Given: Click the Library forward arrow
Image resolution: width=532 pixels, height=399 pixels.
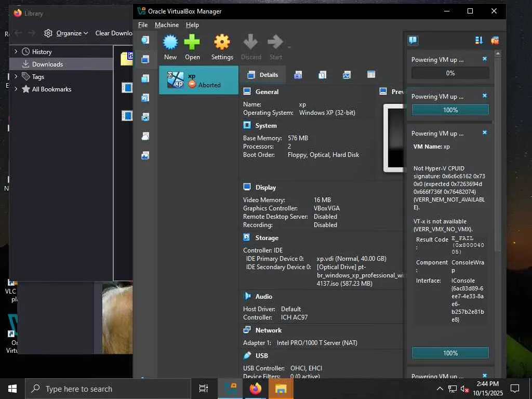Looking at the screenshot, I should (x=32, y=33).
